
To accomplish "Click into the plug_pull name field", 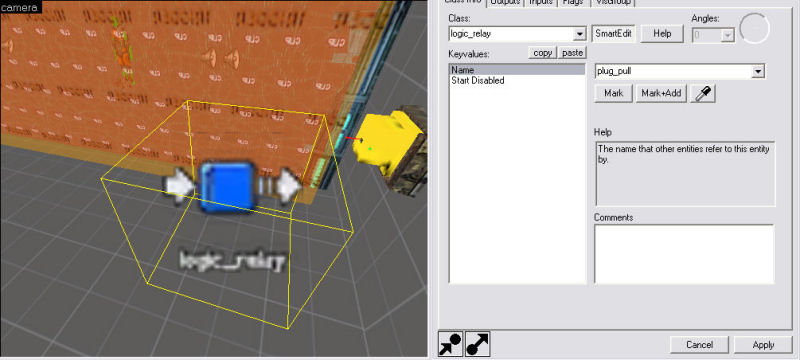I will pyautogui.click(x=673, y=71).
